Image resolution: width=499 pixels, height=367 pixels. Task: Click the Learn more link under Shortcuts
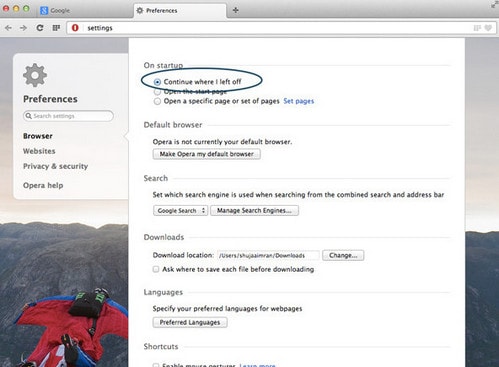[258, 365]
